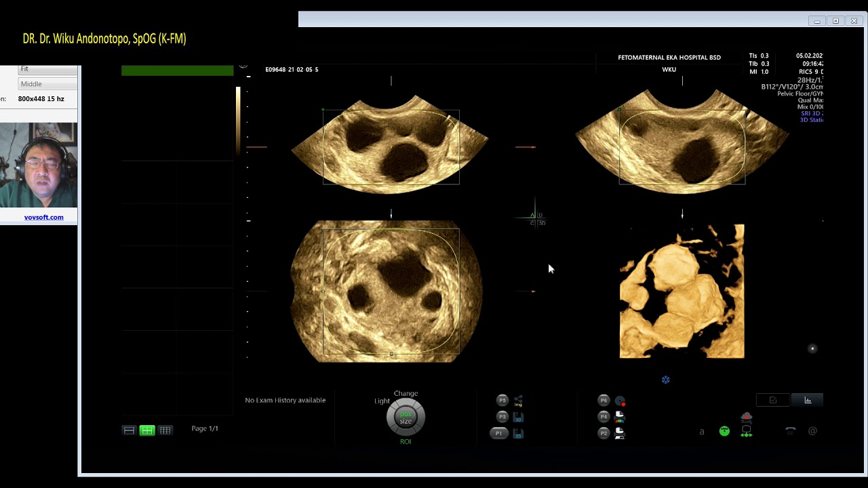Click the small round white dot icon
The width and height of the screenshot is (868, 488).
pos(812,349)
